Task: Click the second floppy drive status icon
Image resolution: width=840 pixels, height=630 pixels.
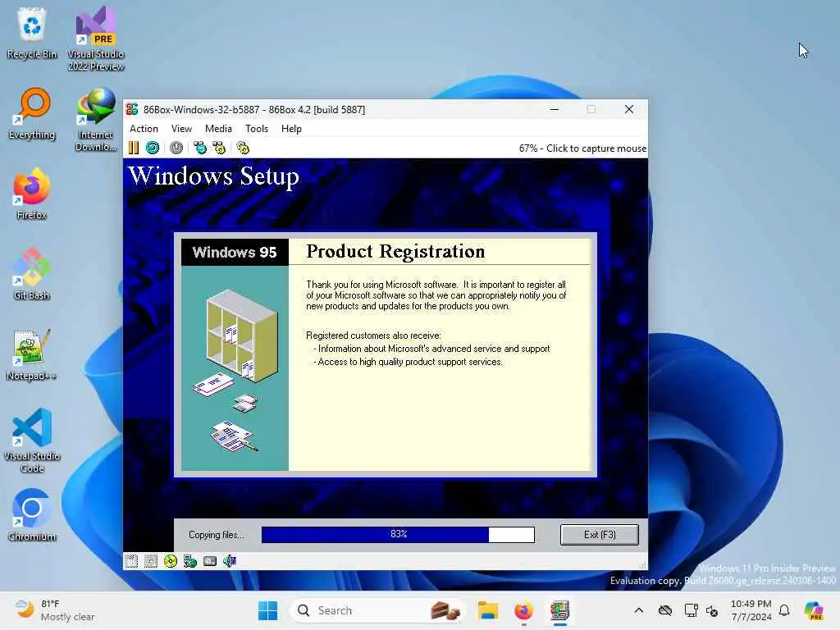Action: (x=151, y=561)
